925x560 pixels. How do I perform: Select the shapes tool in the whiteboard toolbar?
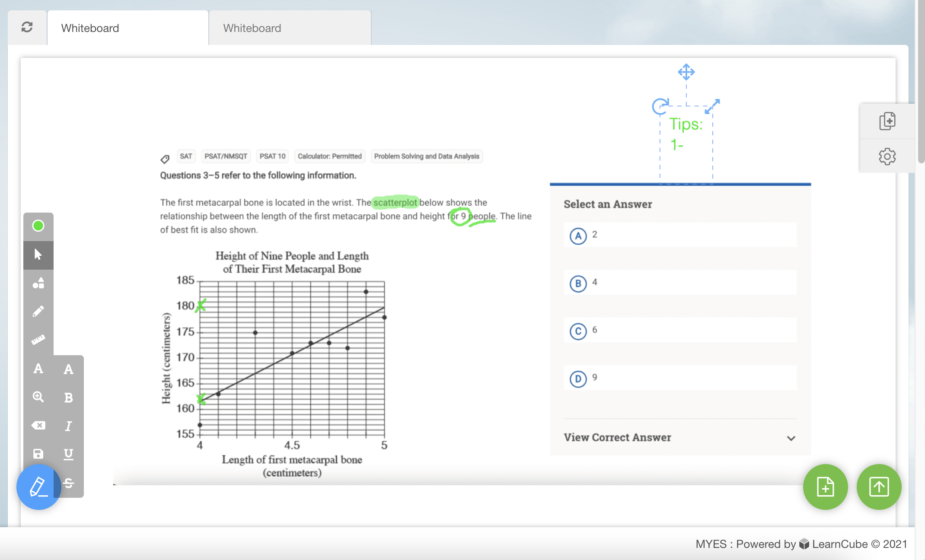click(x=38, y=283)
